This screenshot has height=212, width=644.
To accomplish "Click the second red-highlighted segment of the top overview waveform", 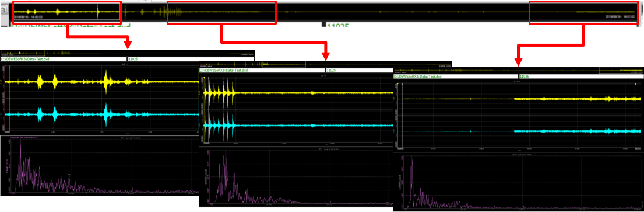I will coord(221,12).
